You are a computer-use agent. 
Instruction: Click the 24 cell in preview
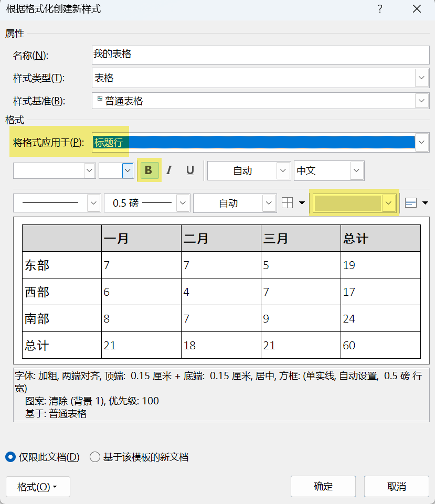pyautogui.click(x=380, y=318)
